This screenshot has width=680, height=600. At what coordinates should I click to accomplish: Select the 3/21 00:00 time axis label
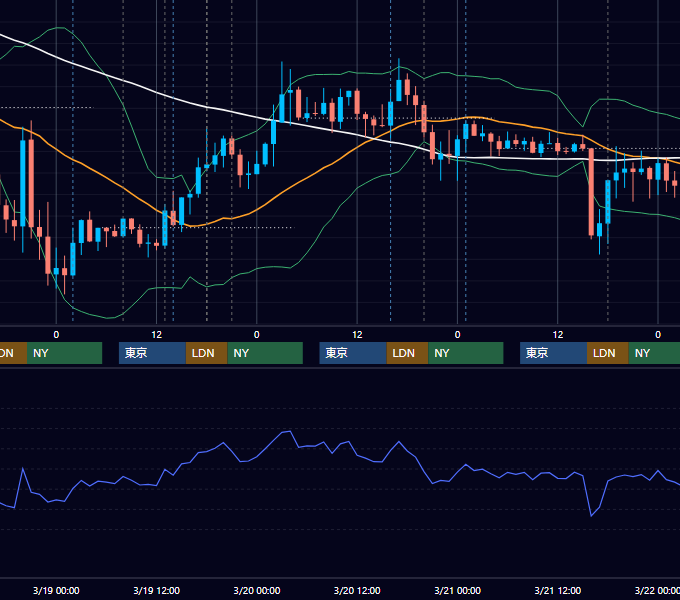click(x=458, y=590)
